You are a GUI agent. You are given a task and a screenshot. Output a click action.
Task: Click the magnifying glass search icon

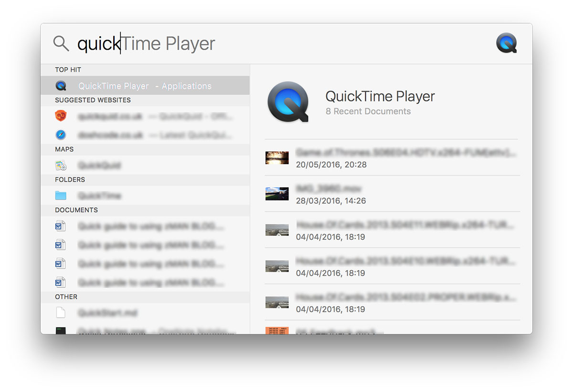point(61,43)
